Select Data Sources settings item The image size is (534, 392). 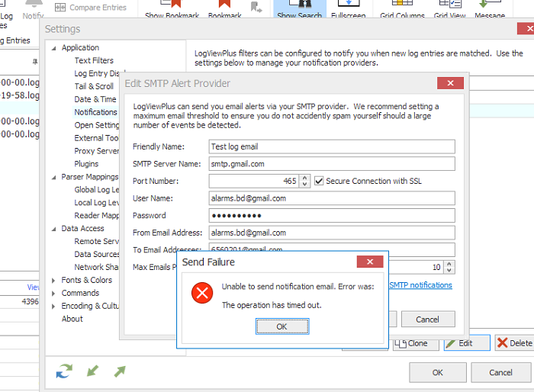[x=97, y=255]
